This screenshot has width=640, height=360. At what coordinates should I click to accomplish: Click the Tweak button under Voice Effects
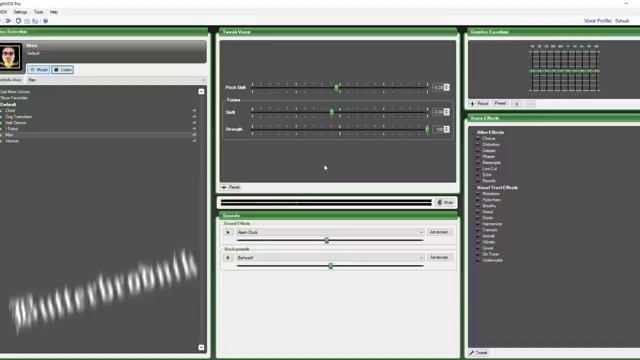(x=478, y=353)
